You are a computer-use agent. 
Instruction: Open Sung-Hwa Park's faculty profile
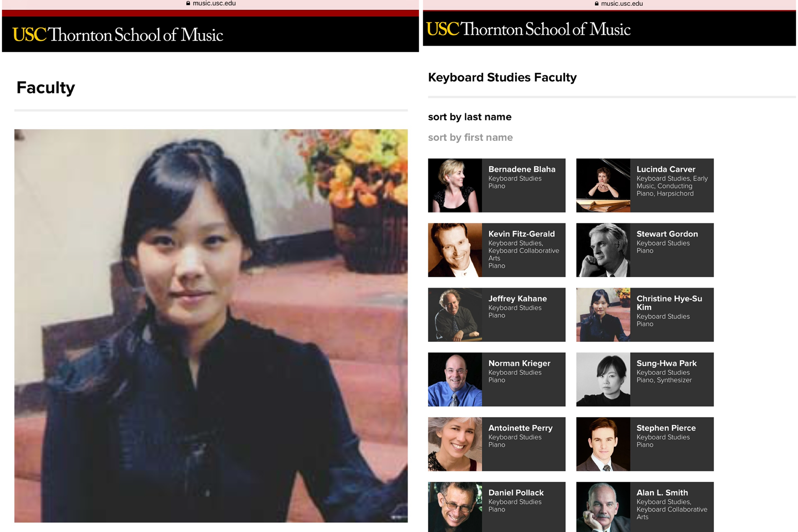(645, 379)
